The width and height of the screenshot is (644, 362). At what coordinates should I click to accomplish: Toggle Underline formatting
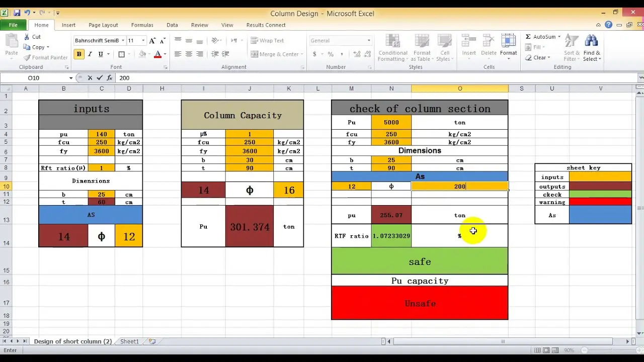pyautogui.click(x=101, y=54)
